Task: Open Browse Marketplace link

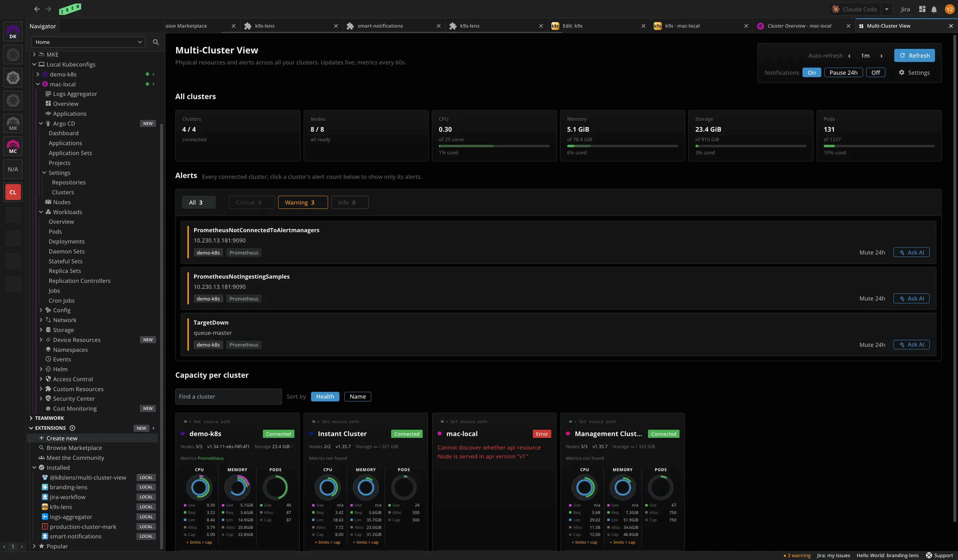Action: [x=74, y=448]
